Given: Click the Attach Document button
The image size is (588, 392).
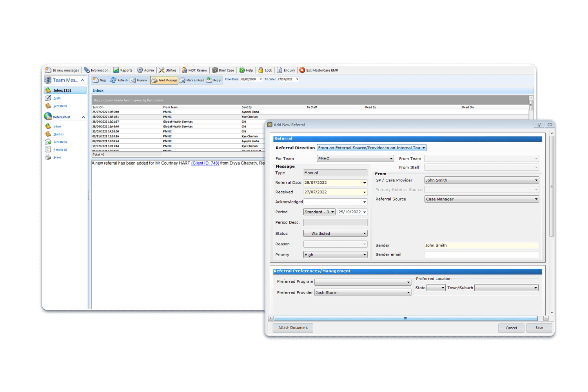Looking at the screenshot, I should click(x=292, y=328).
